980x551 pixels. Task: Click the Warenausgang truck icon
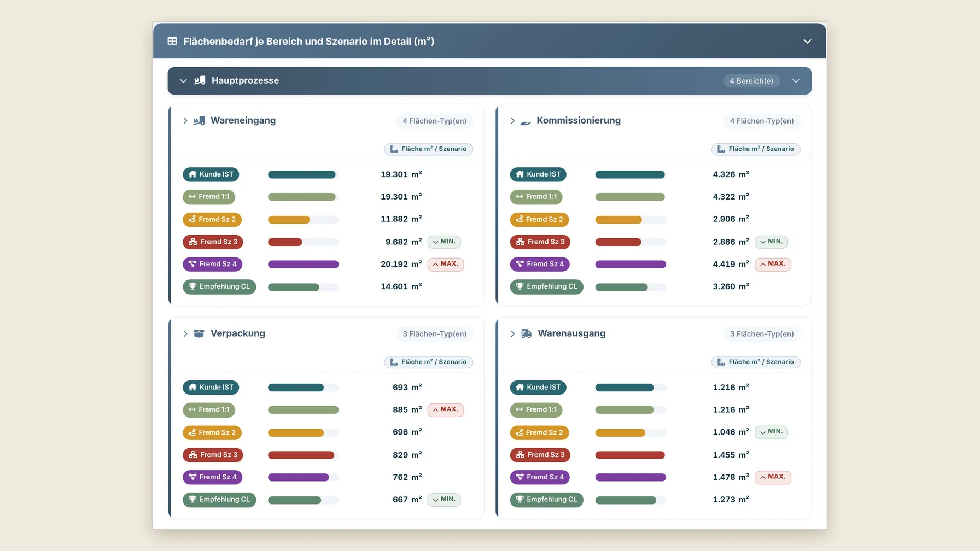[526, 333]
